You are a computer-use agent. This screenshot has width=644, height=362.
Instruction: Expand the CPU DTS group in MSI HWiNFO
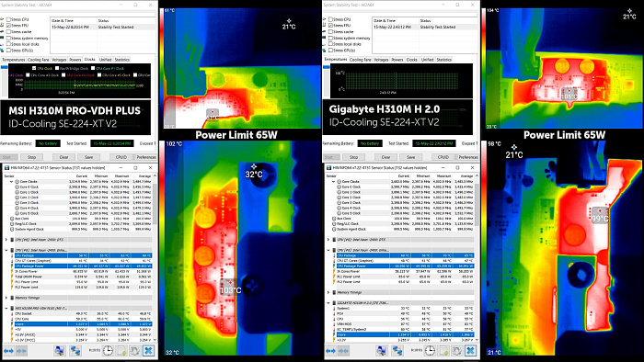tap(6, 240)
